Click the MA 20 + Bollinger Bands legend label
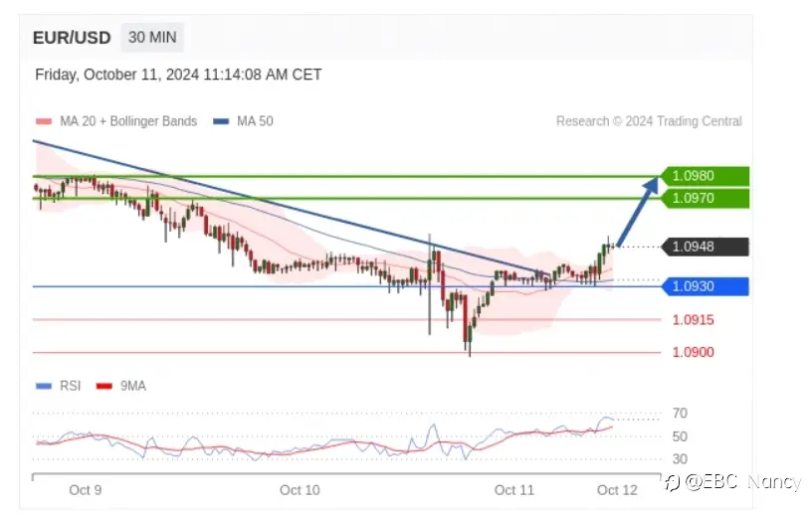The image size is (812, 515). [128, 121]
